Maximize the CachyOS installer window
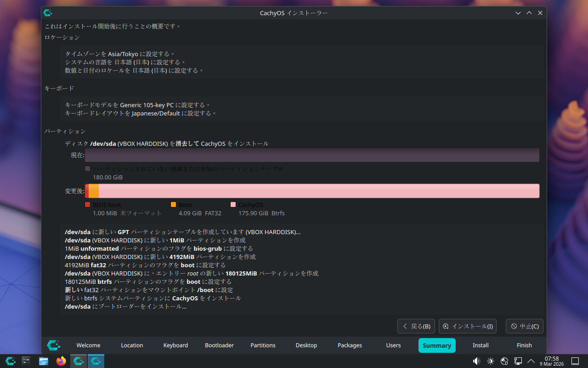Screen dimensions: 588x368 click(x=529, y=13)
